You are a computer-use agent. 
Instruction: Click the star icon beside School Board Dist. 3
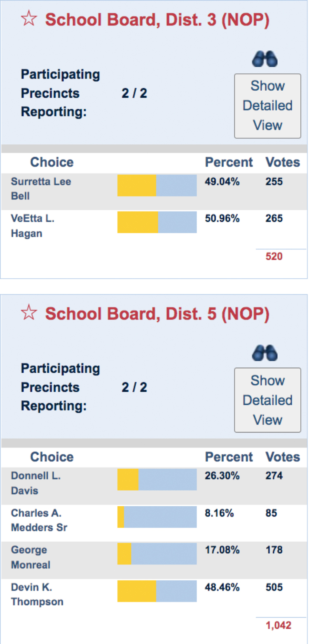(29, 19)
